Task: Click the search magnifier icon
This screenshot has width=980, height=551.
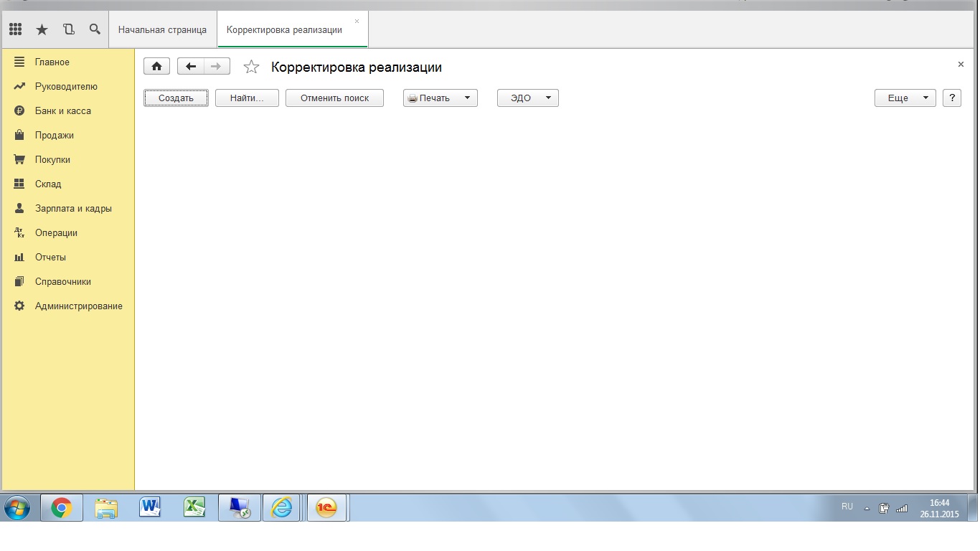Action: (x=95, y=29)
